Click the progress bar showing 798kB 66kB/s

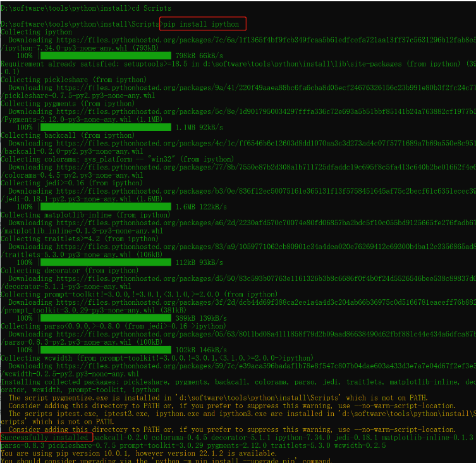[x=106, y=56]
